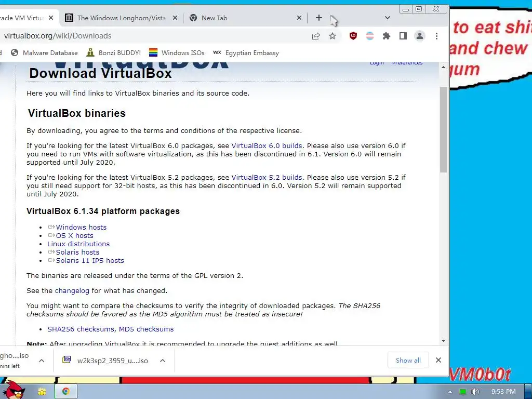Toggle the browser side panel icon
This screenshot has width=532, height=399.
[x=403, y=36]
